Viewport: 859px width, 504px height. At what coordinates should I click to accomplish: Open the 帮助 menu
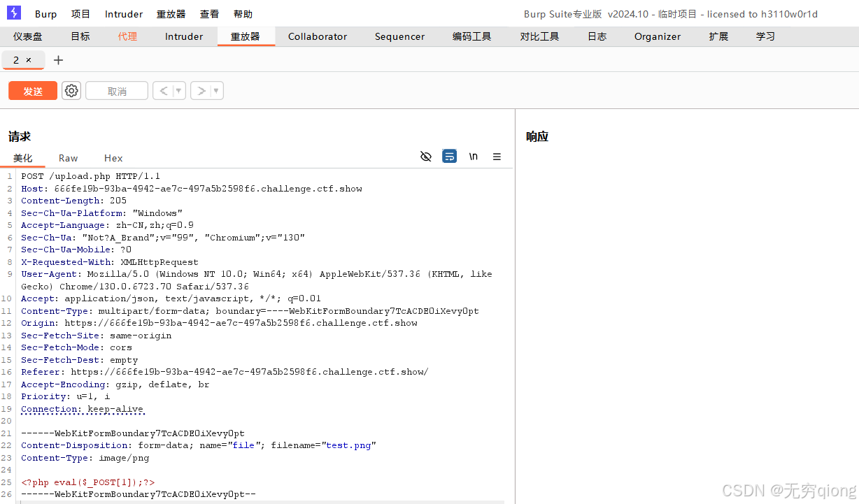pyautogui.click(x=243, y=14)
